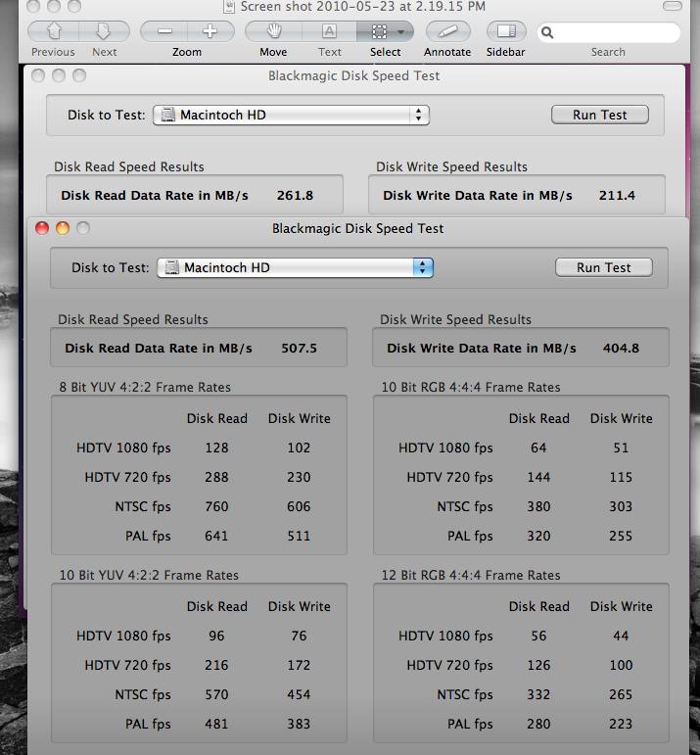Viewport: 700px width, 755px height.
Task: Select the Move hand tool
Action: 273,31
